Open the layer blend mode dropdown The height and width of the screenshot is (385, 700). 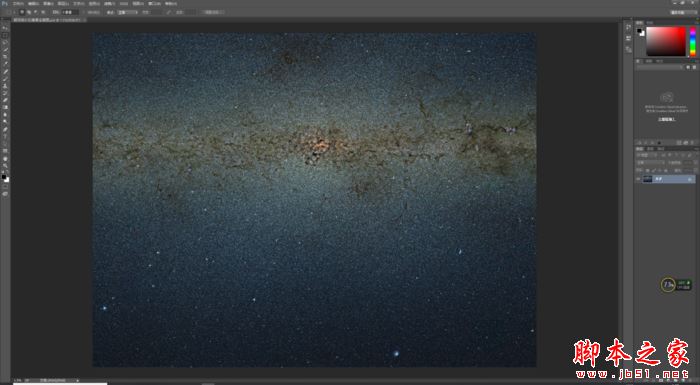click(x=651, y=163)
